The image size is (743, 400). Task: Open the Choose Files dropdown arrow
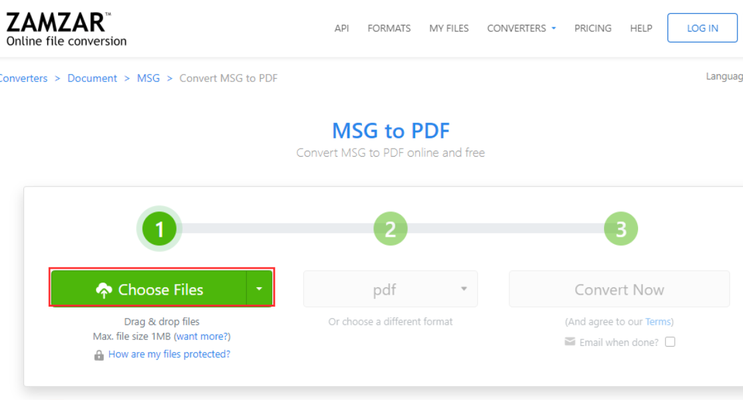pos(259,288)
